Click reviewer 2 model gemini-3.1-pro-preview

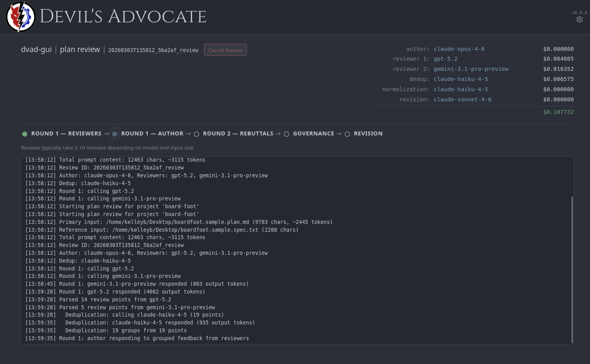point(471,69)
